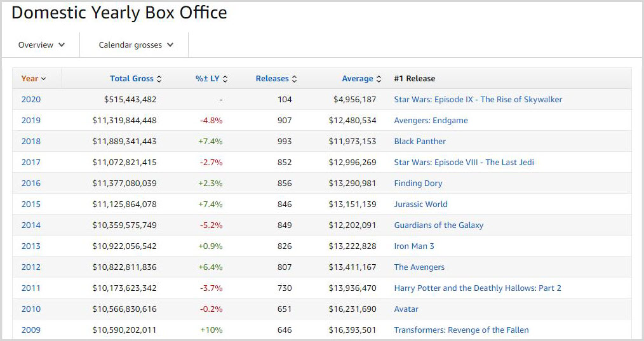
Task: Sort by Average column
Action: [361, 79]
